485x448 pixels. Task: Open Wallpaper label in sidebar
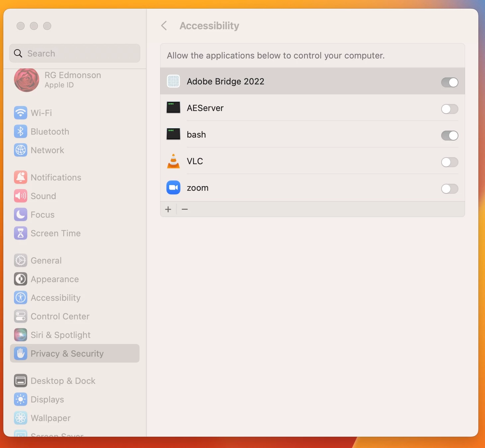[50, 418]
